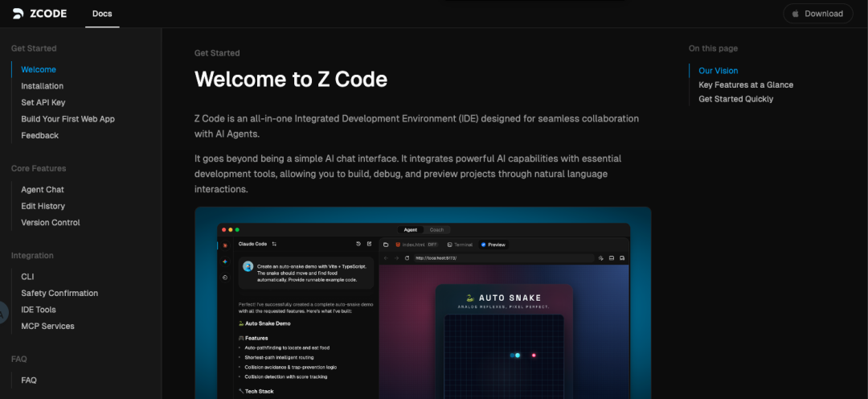868x399 pixels.
Task: Open the Welcome page in sidebar
Action: [39, 69]
